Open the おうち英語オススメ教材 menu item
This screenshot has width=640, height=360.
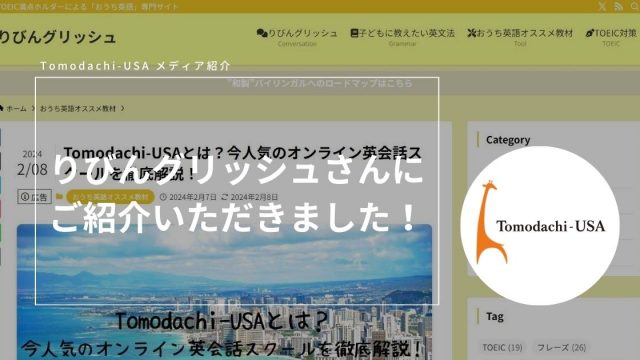pos(520,37)
